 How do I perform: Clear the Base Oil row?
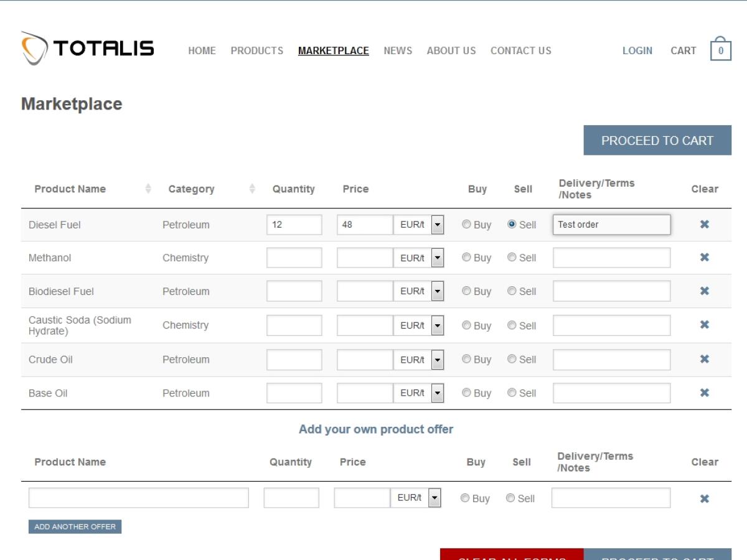(704, 393)
